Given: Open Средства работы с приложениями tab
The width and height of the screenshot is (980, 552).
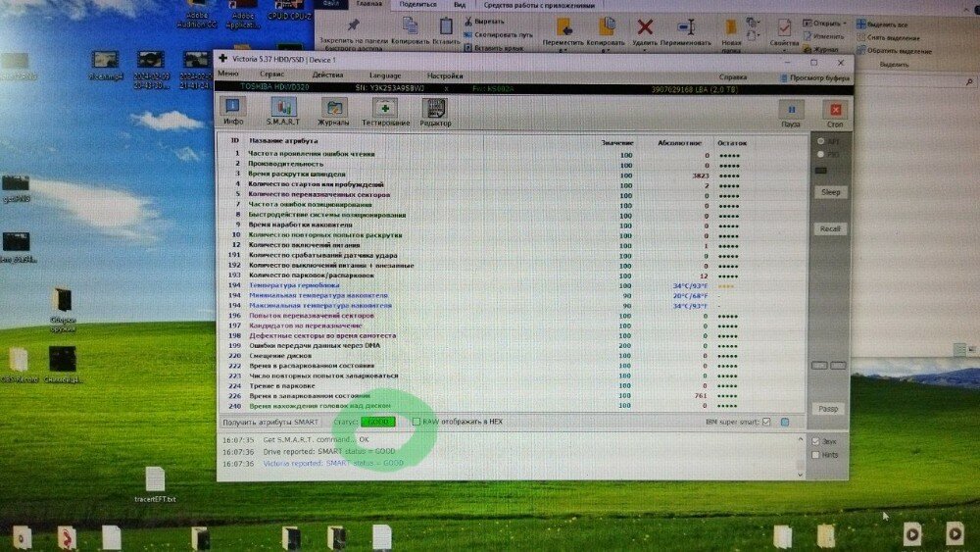Looking at the screenshot, I should point(539,5).
